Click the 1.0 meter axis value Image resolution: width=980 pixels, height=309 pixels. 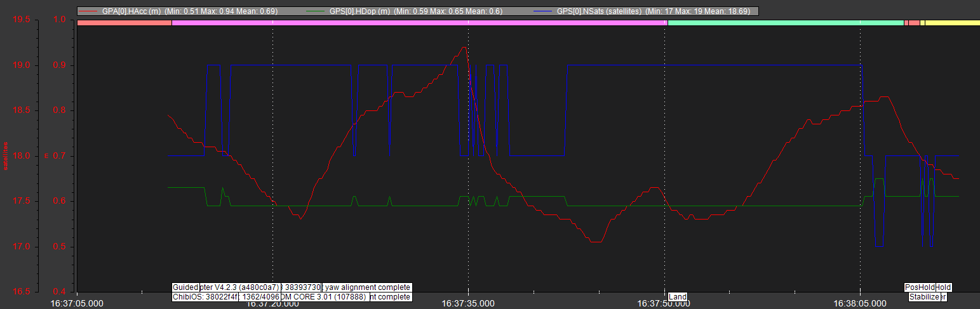60,20
